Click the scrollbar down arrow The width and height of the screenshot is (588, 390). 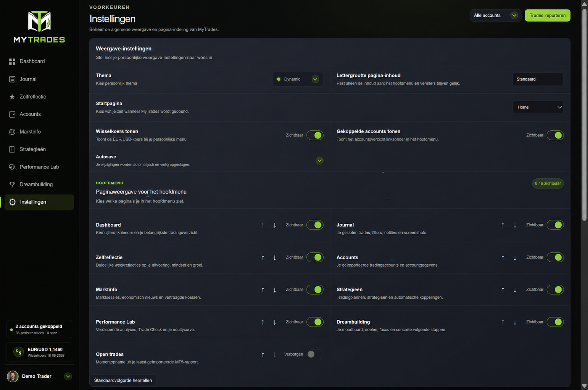coord(584,386)
